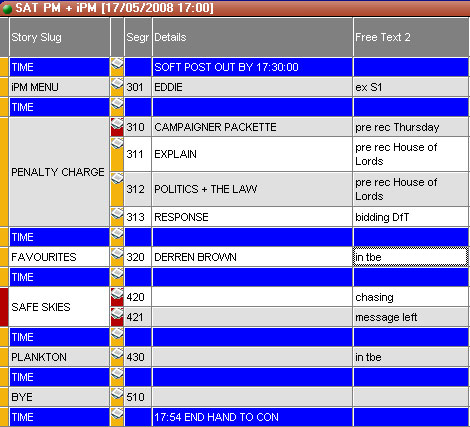The width and height of the screenshot is (470, 427).
Task: Click the POLITICS + THE LAW details cell
Action: (x=252, y=189)
